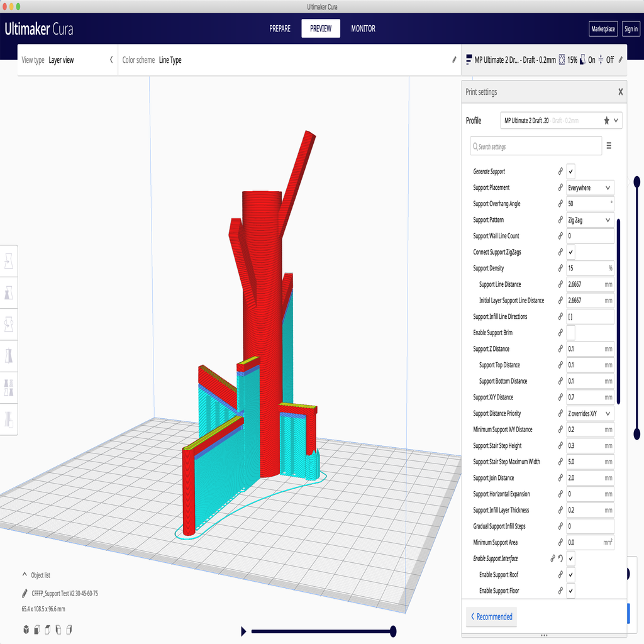This screenshot has width=644, height=644.
Task: Switch to the PREPARE tab
Action: 280,29
